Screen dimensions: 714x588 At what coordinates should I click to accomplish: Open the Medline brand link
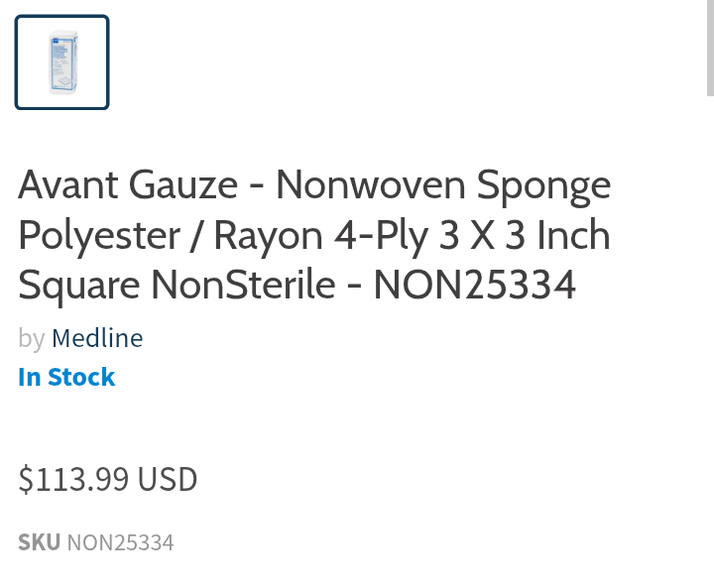(97, 339)
